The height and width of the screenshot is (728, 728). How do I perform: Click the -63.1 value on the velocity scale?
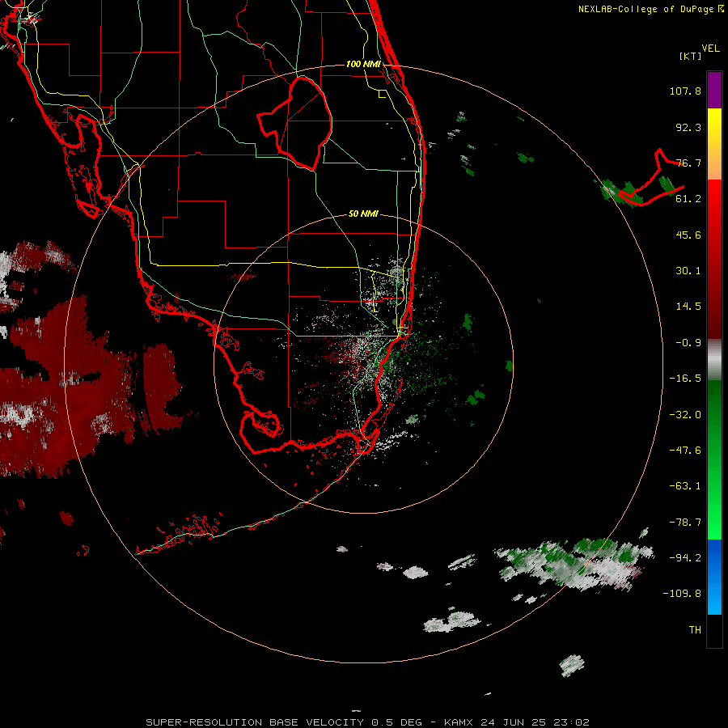[x=685, y=486]
